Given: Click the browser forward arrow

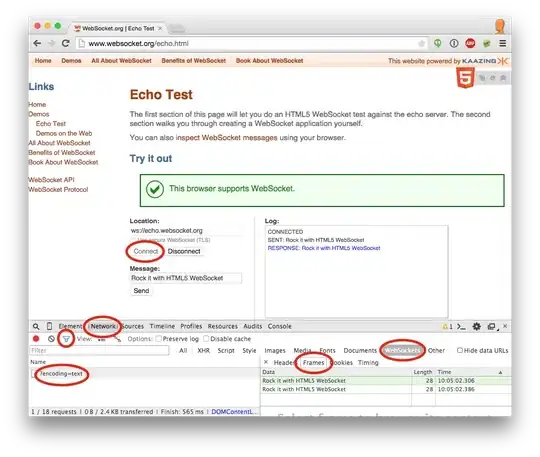Looking at the screenshot, I should [51, 43].
